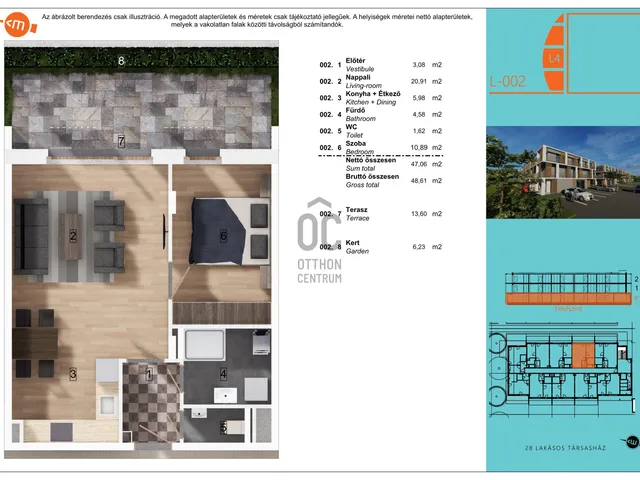Click the Nappali Living-room legend row
The image size is (640, 480).
(380, 81)
